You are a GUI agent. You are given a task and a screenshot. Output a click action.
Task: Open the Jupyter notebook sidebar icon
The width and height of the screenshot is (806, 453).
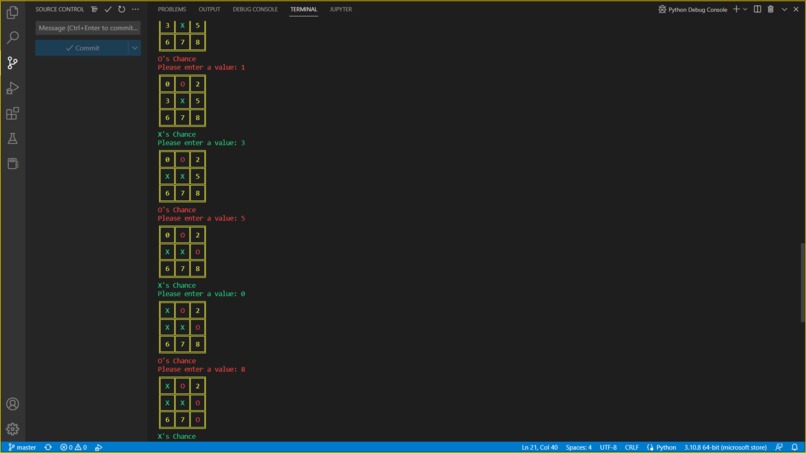(x=12, y=164)
